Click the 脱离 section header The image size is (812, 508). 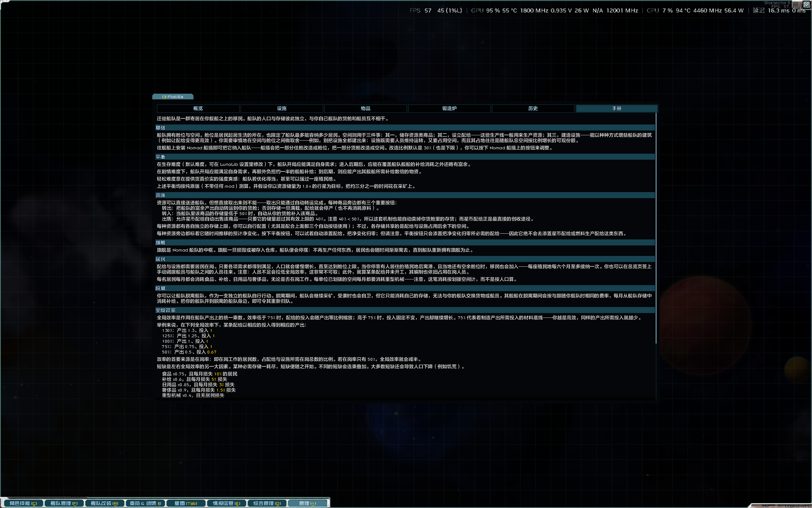click(405, 288)
